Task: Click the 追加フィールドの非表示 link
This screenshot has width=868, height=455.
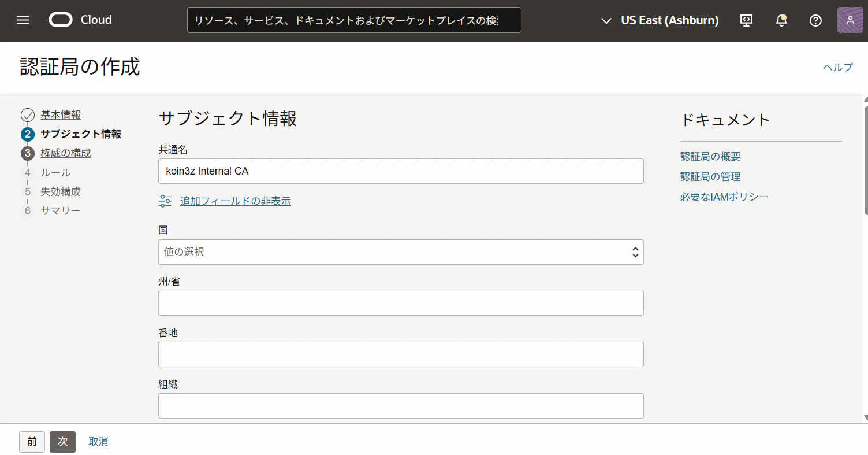Action: pos(236,201)
